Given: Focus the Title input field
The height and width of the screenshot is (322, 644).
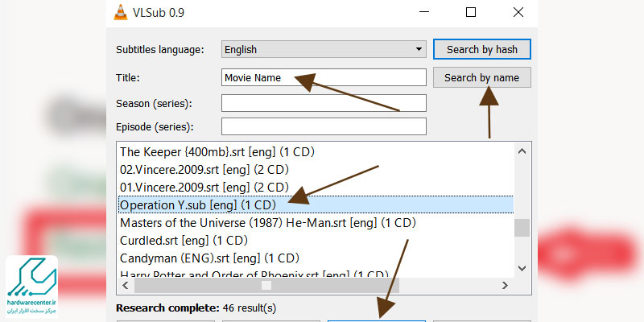Looking at the screenshot, I should (x=324, y=77).
